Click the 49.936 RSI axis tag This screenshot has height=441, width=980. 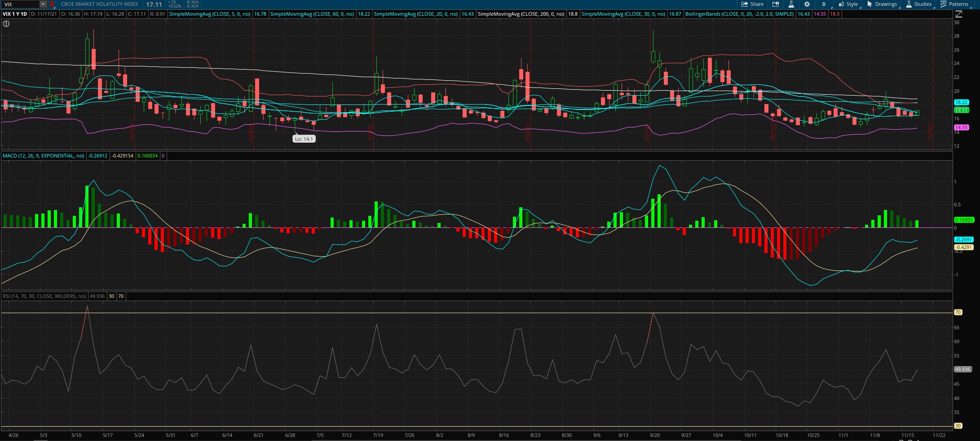(x=963, y=369)
